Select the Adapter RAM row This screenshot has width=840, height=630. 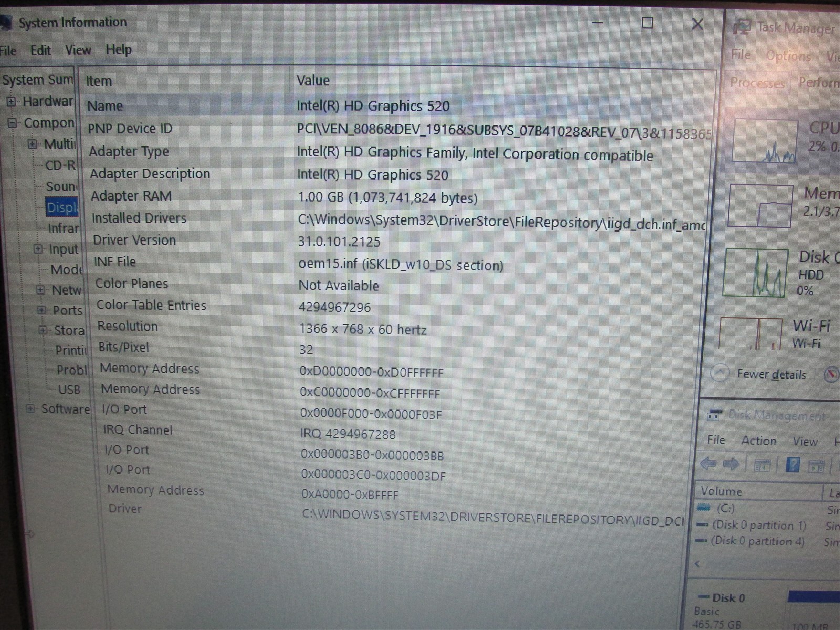[399, 197]
